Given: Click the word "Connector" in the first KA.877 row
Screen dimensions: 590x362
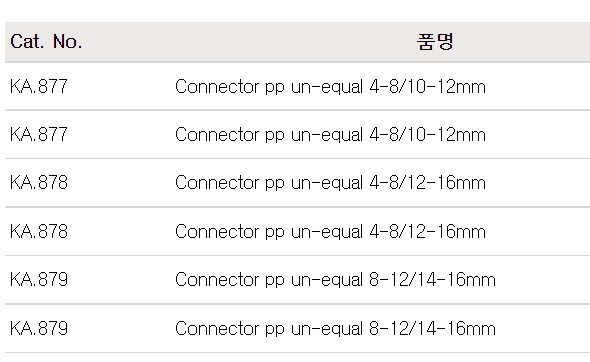Looking at the screenshot, I should tap(217, 87).
